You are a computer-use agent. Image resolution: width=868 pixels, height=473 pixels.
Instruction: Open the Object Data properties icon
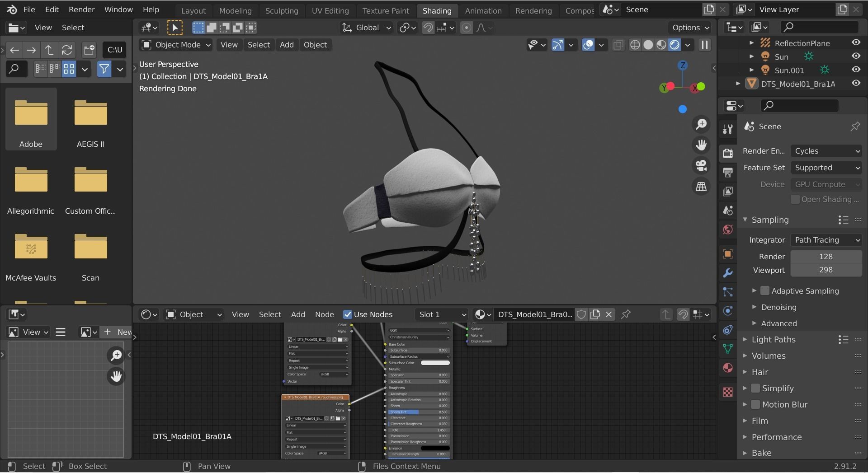727,349
